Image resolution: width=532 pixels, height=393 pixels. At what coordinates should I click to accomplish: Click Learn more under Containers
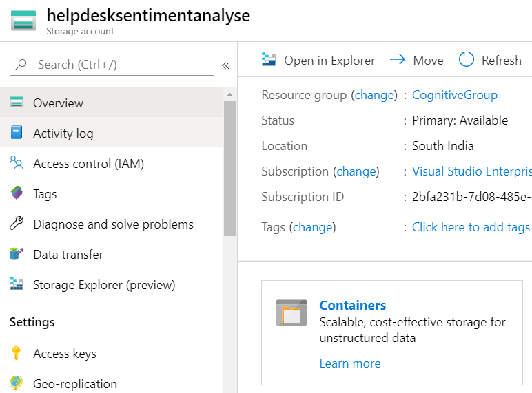(x=350, y=363)
